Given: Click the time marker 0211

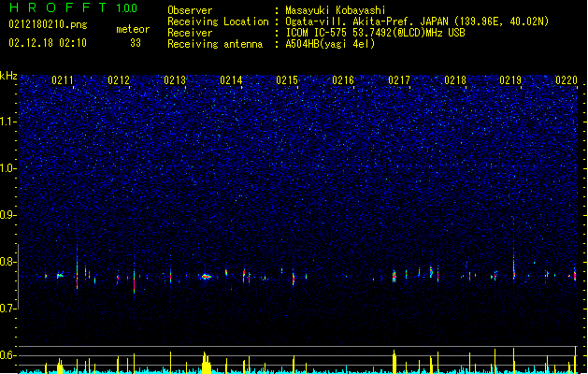Looking at the screenshot, I should [63, 80].
